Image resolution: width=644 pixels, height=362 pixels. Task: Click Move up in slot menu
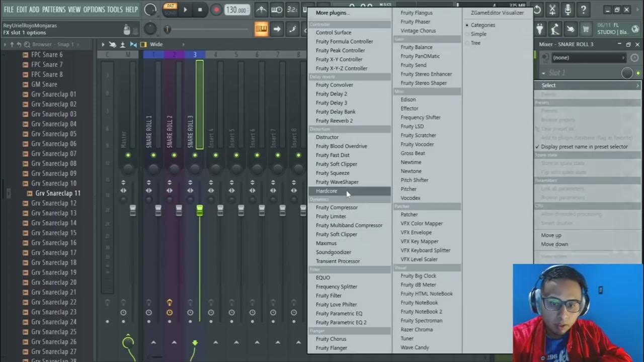coord(551,235)
